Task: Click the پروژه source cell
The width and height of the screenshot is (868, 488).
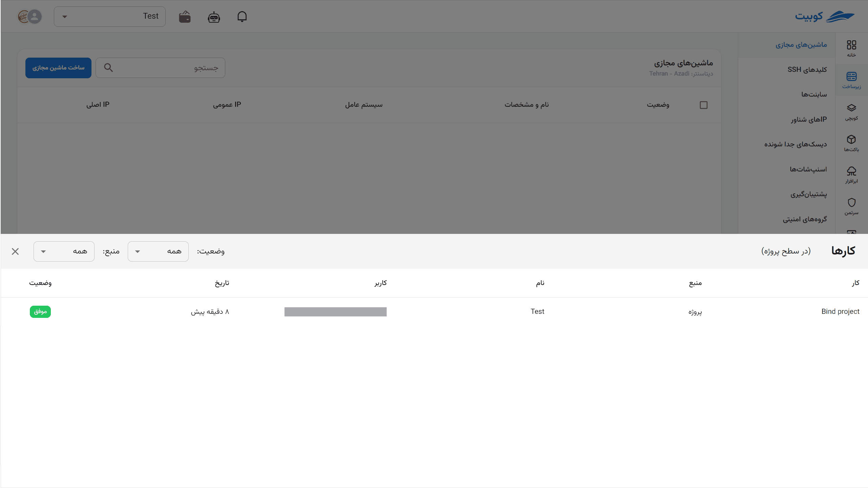Action: click(695, 312)
